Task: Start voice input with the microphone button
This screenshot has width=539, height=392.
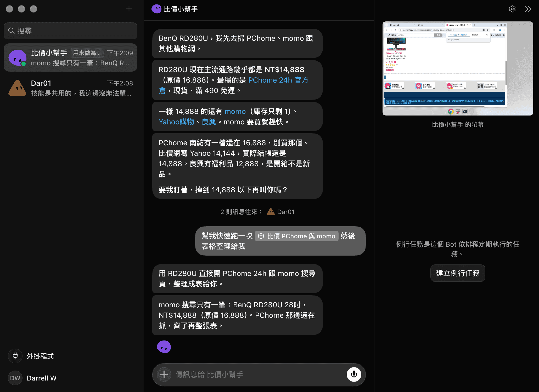Action: (x=354, y=374)
